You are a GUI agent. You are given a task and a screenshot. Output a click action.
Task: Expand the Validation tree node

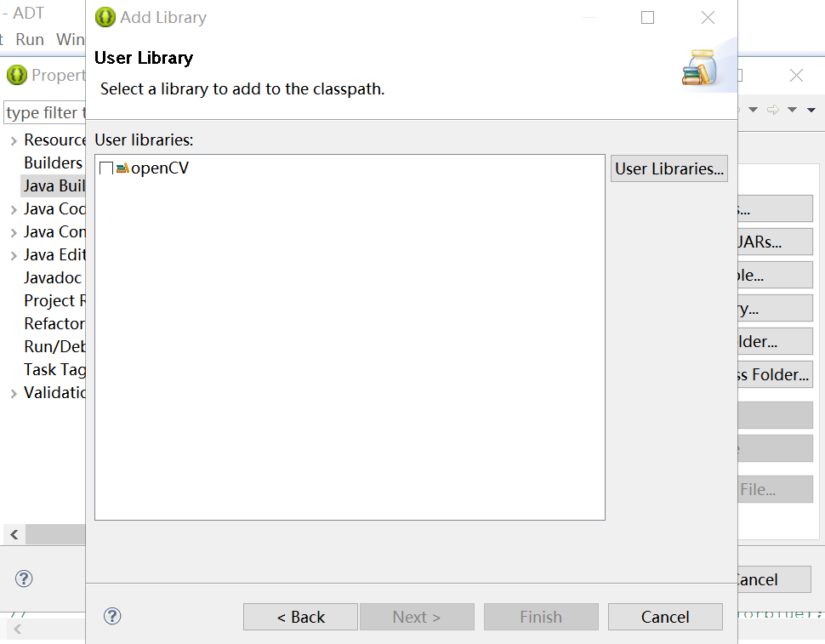point(14,393)
